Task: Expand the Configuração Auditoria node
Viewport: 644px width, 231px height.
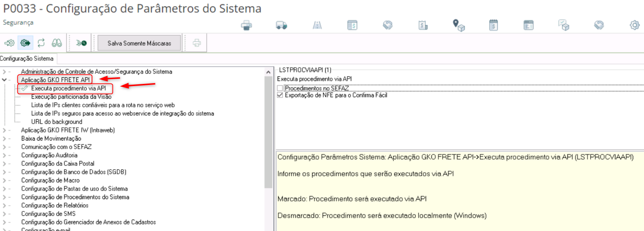Action: click(x=4, y=155)
